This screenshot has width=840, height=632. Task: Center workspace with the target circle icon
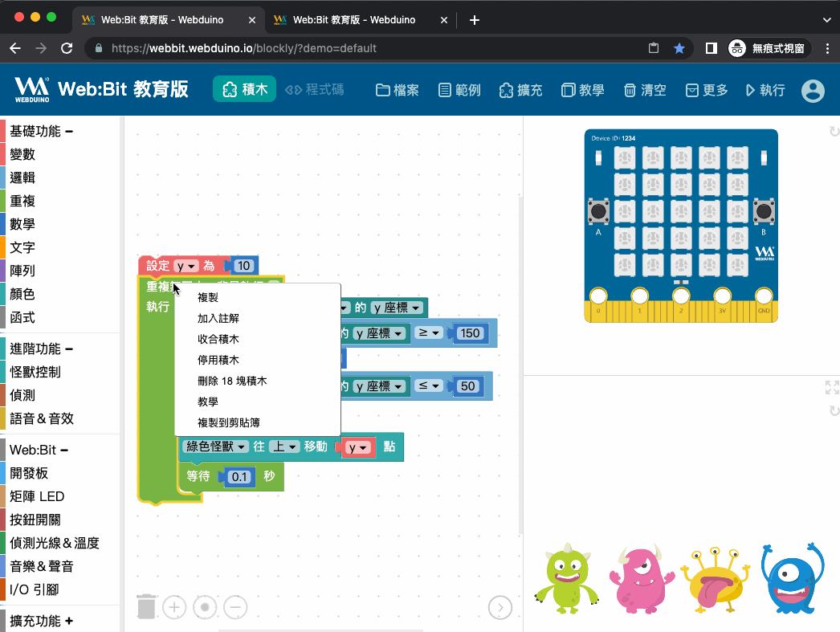(205, 607)
